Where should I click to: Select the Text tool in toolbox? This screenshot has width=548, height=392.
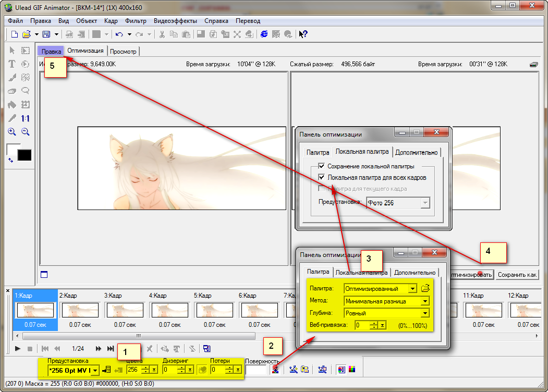(x=12, y=64)
